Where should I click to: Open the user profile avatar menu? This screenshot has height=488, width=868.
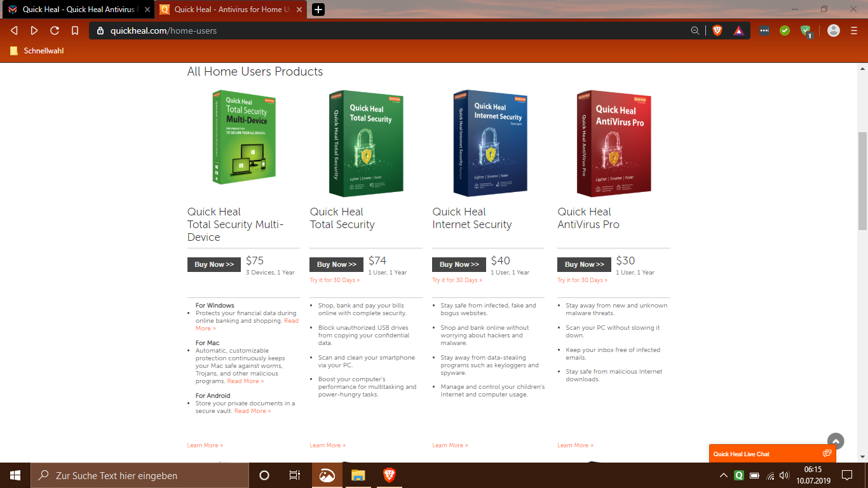834,30
